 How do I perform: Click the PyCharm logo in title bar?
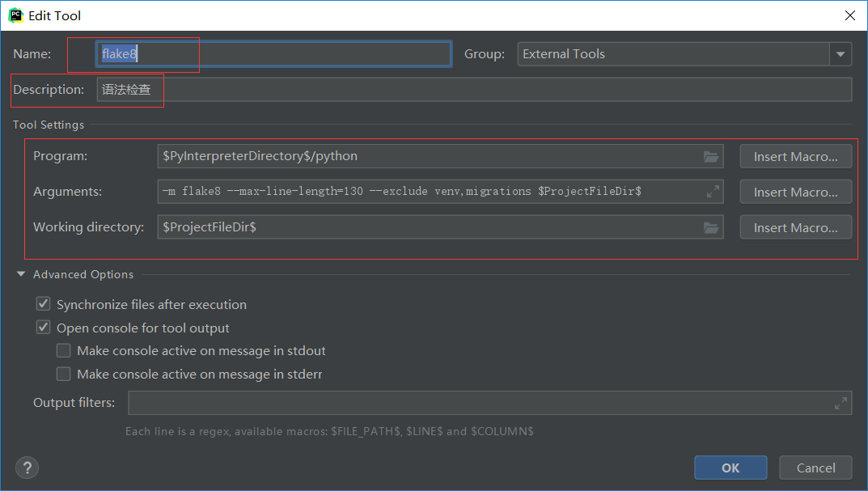[x=15, y=15]
